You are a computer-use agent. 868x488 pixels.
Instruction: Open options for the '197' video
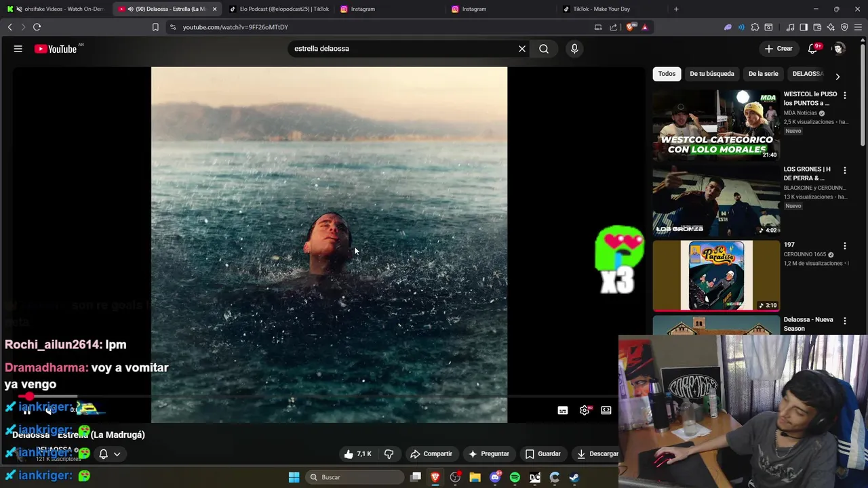[845, 245]
